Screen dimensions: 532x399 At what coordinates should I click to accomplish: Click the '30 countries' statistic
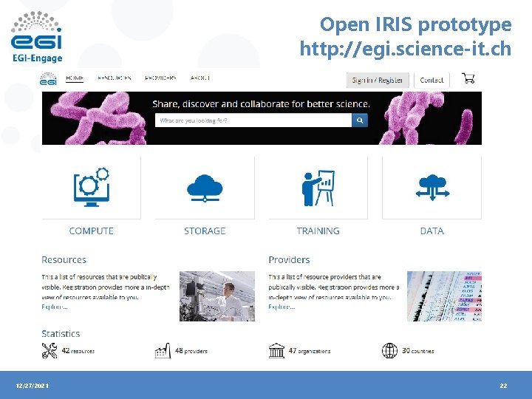pyautogui.click(x=418, y=351)
